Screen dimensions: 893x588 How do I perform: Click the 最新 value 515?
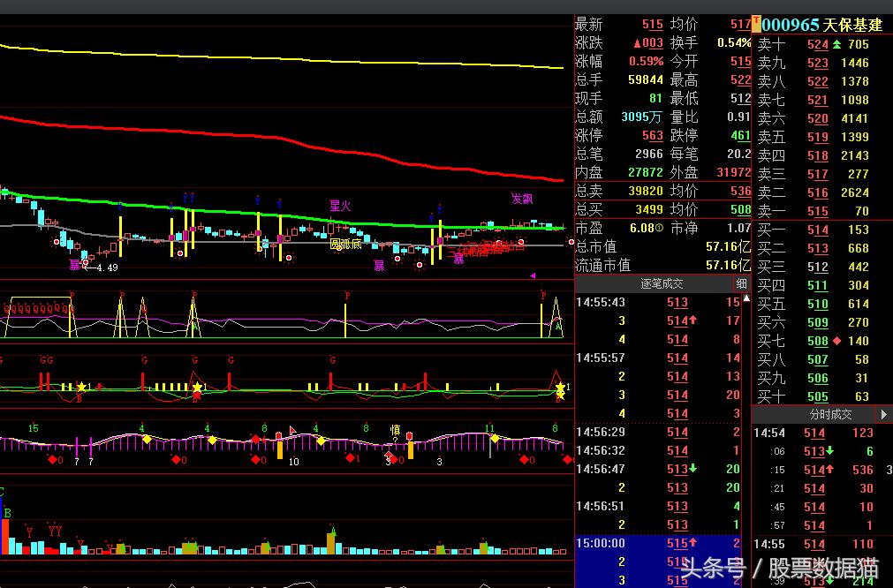652,25
